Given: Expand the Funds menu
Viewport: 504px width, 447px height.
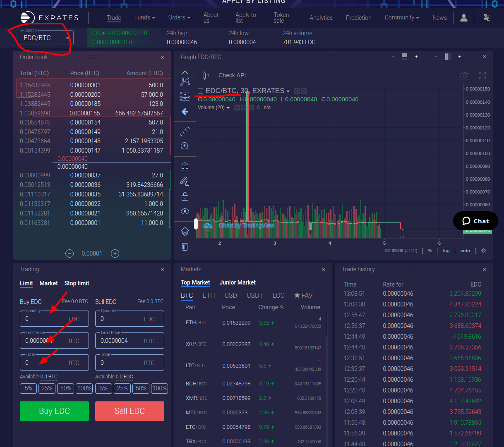Looking at the screenshot, I should click(144, 17).
